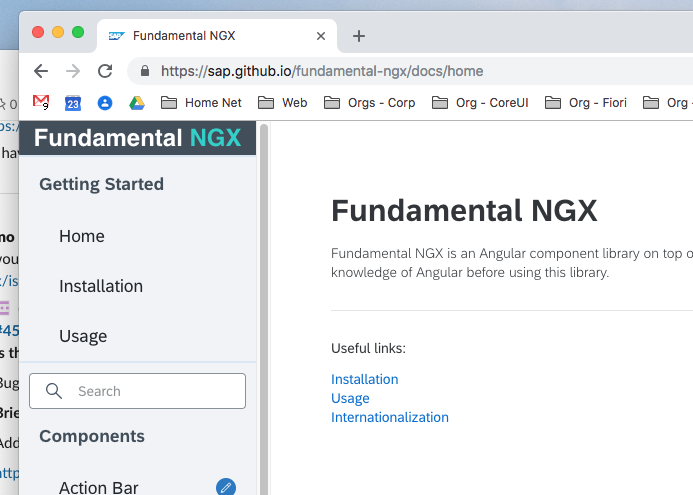
Task: Click the Fundamental NGX sidebar logo
Action: 137,138
